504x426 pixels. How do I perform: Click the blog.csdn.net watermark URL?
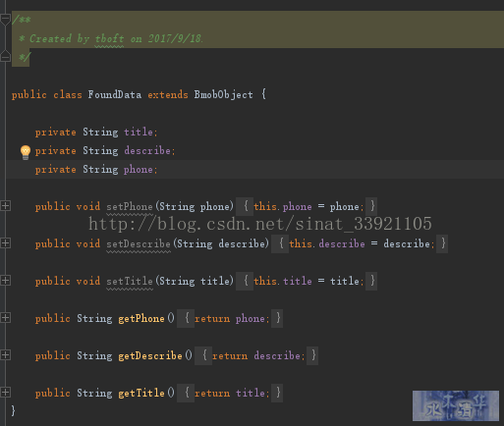pos(260,224)
